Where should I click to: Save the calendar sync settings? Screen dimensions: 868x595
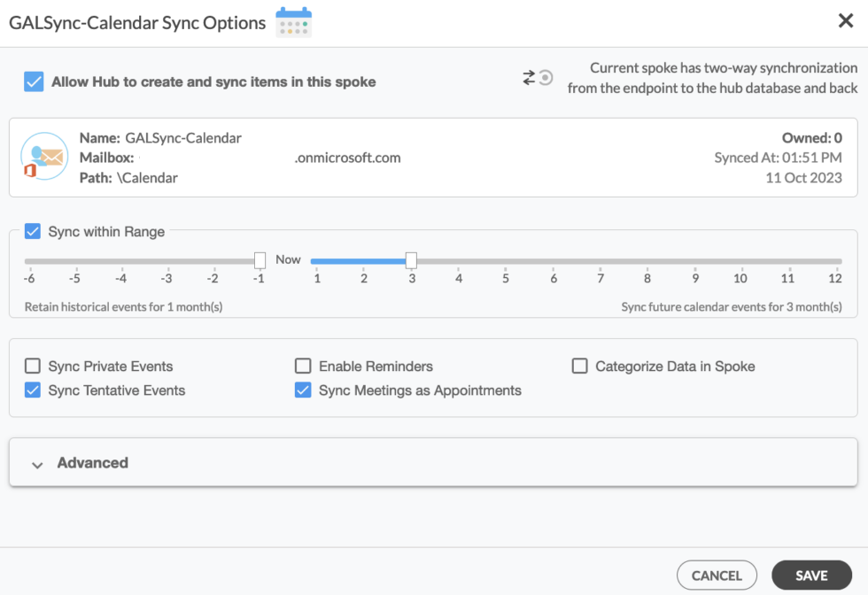click(811, 575)
